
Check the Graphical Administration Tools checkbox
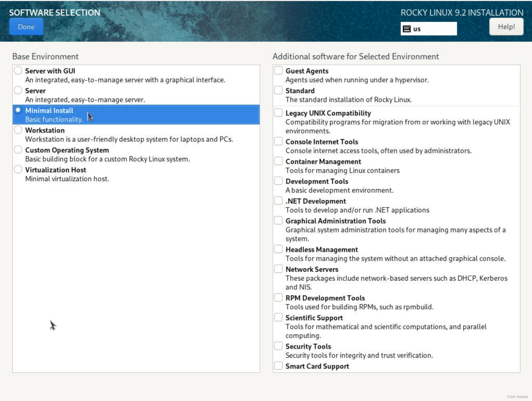coord(278,220)
